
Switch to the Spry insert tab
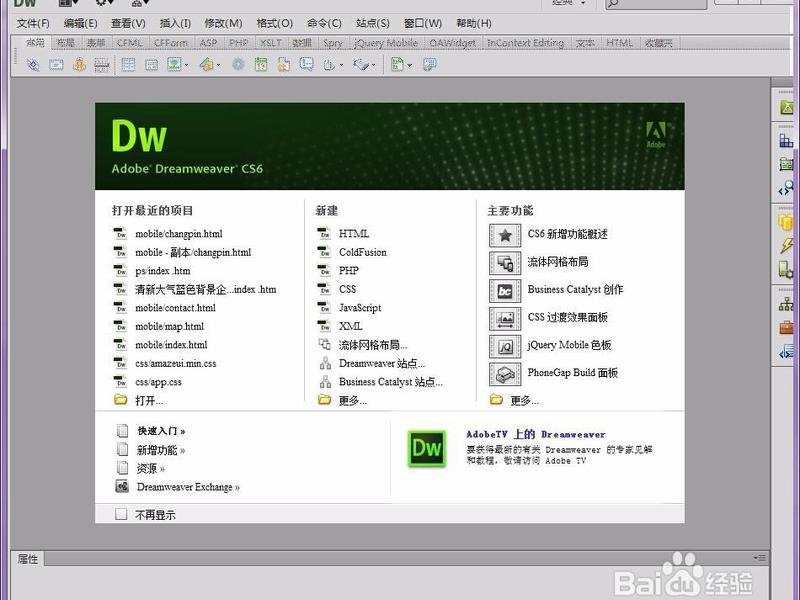[333, 43]
